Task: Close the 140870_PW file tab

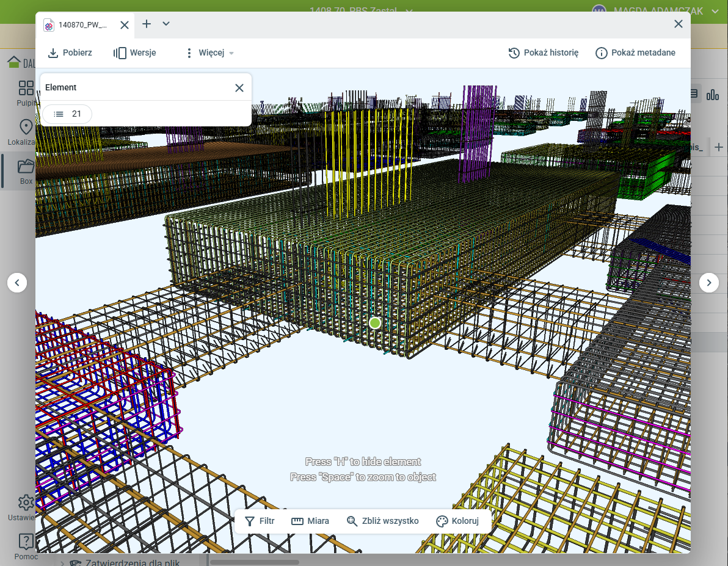Action: [124, 25]
